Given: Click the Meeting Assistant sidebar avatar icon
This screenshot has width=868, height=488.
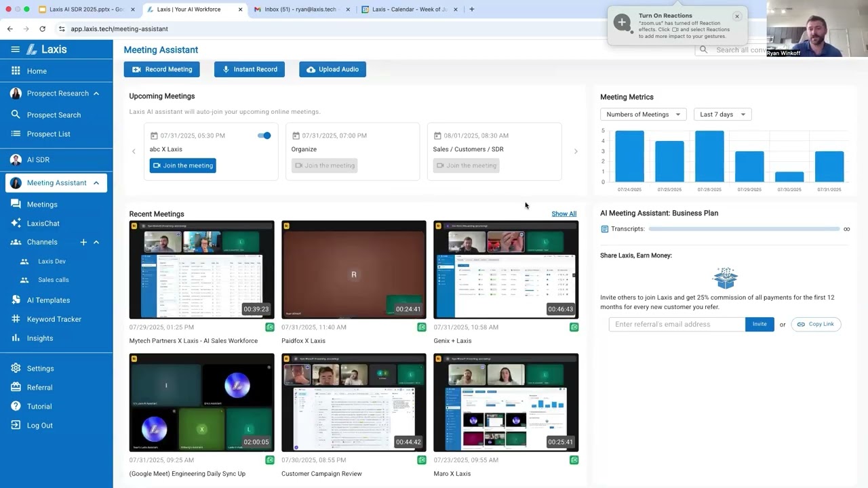Looking at the screenshot, I should [x=16, y=183].
